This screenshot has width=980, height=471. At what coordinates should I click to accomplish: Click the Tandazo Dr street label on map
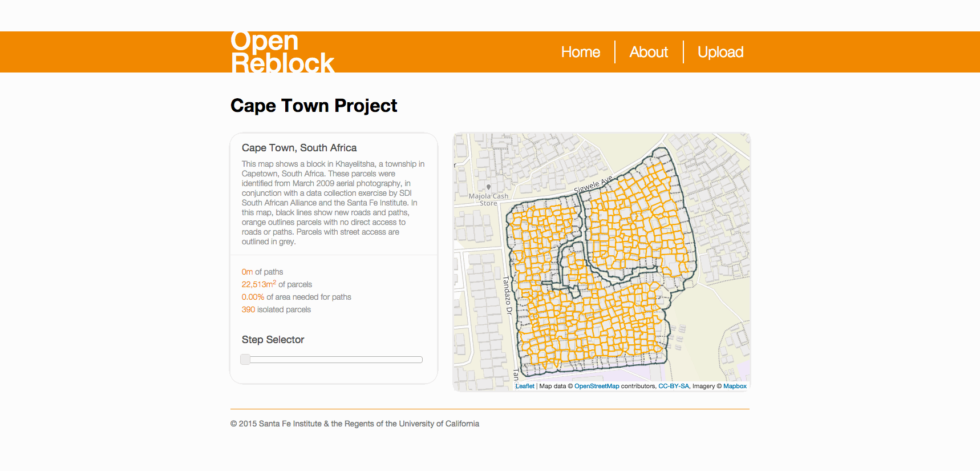pyautogui.click(x=507, y=296)
